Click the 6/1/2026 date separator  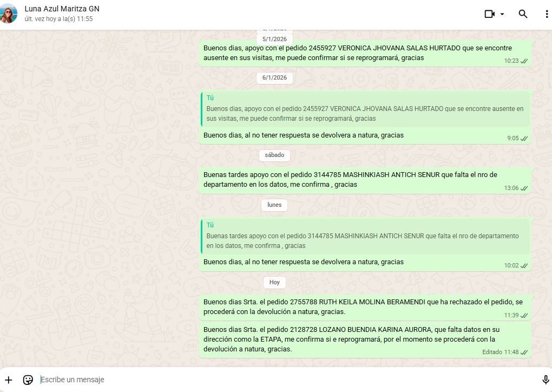point(274,77)
